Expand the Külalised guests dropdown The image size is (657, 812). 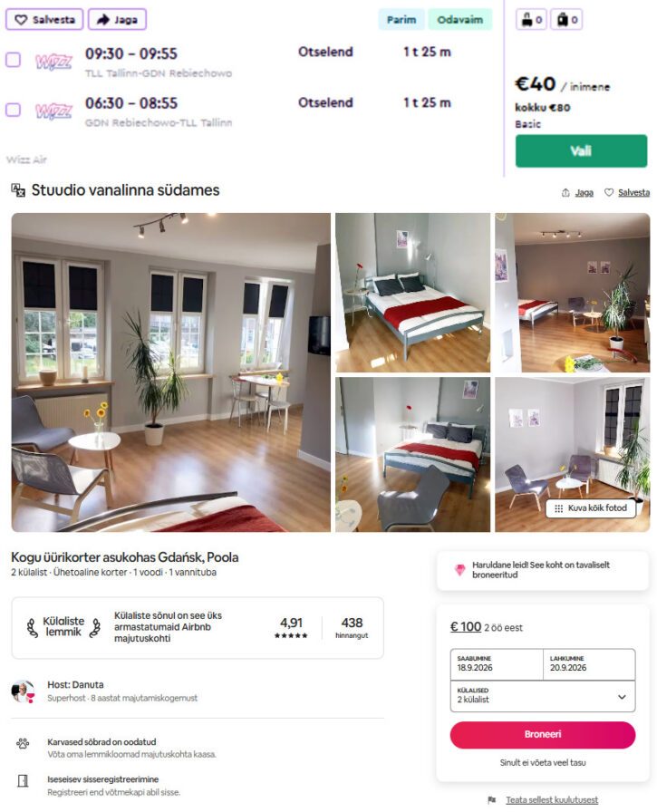[x=543, y=696]
